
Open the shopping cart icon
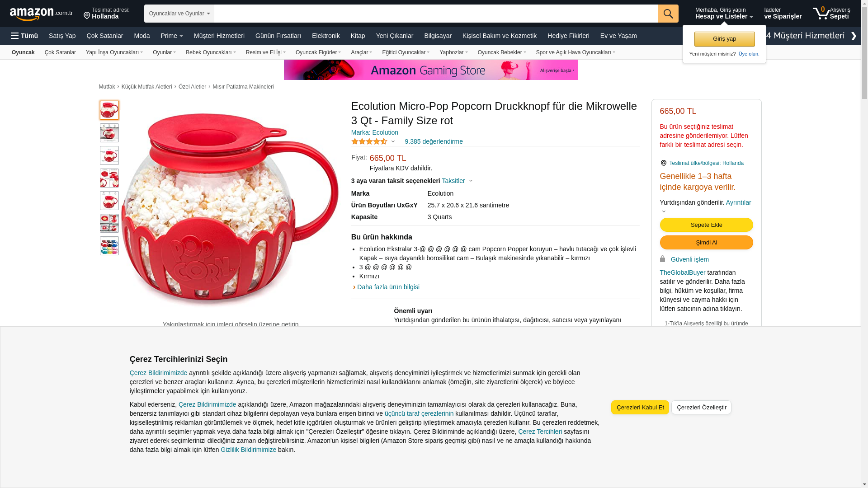coord(821,13)
